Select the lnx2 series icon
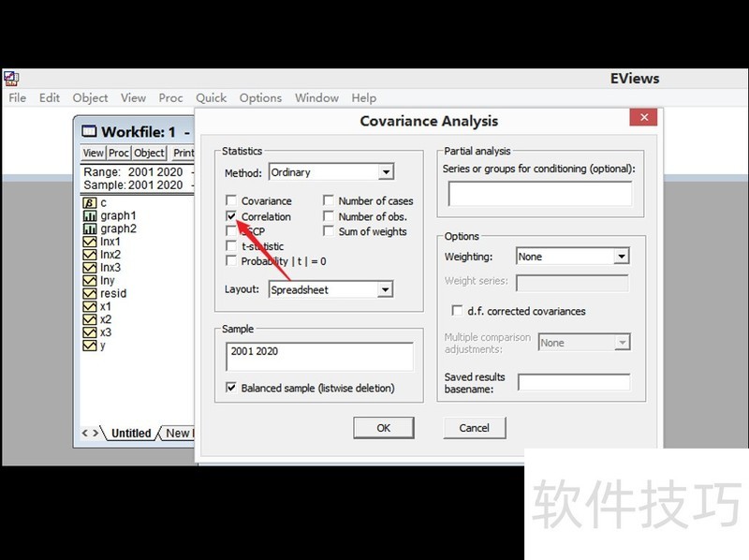This screenshot has width=749, height=560. point(89,254)
